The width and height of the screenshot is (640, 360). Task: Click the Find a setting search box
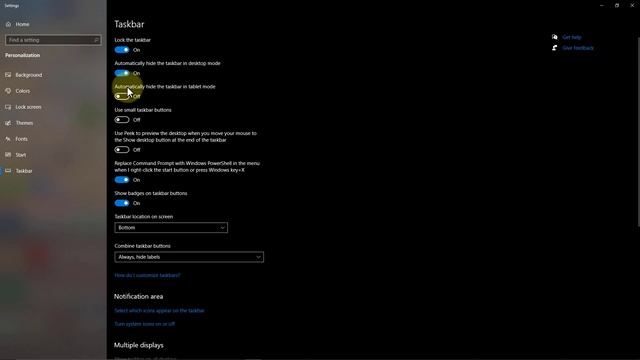pos(53,40)
